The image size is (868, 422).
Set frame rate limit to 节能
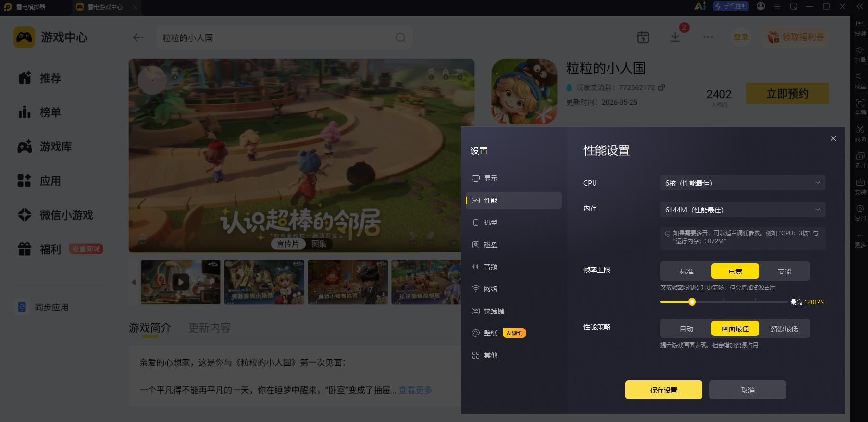coord(784,271)
